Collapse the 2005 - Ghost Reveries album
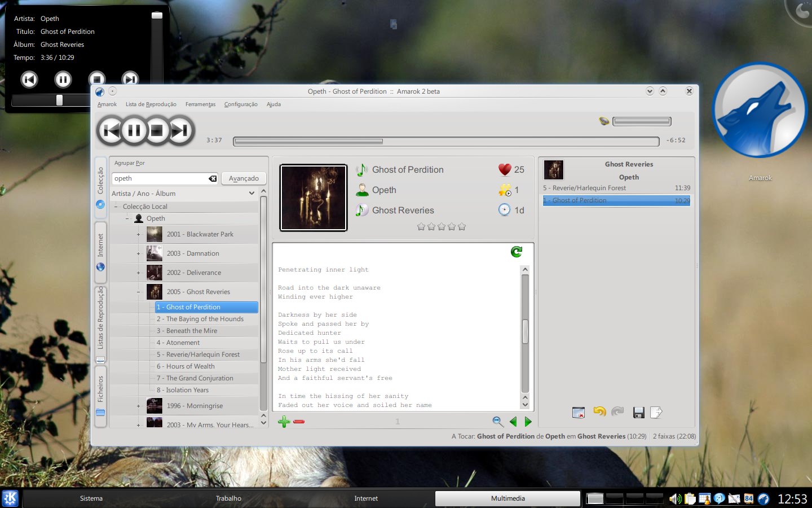 (x=138, y=292)
